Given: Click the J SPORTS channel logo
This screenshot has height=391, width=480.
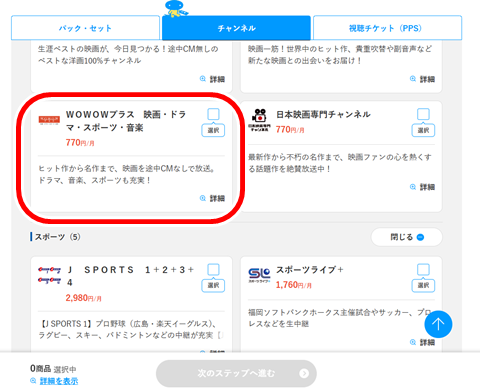Looking at the screenshot, I should [x=49, y=275].
